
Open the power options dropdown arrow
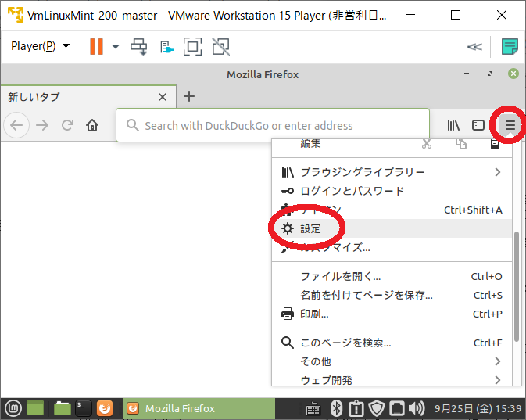(x=116, y=46)
